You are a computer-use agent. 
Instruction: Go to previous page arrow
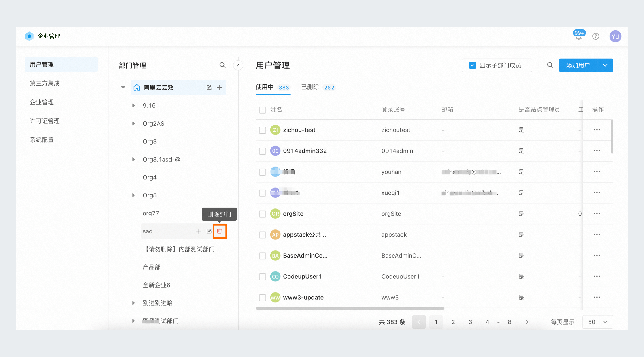click(x=419, y=322)
